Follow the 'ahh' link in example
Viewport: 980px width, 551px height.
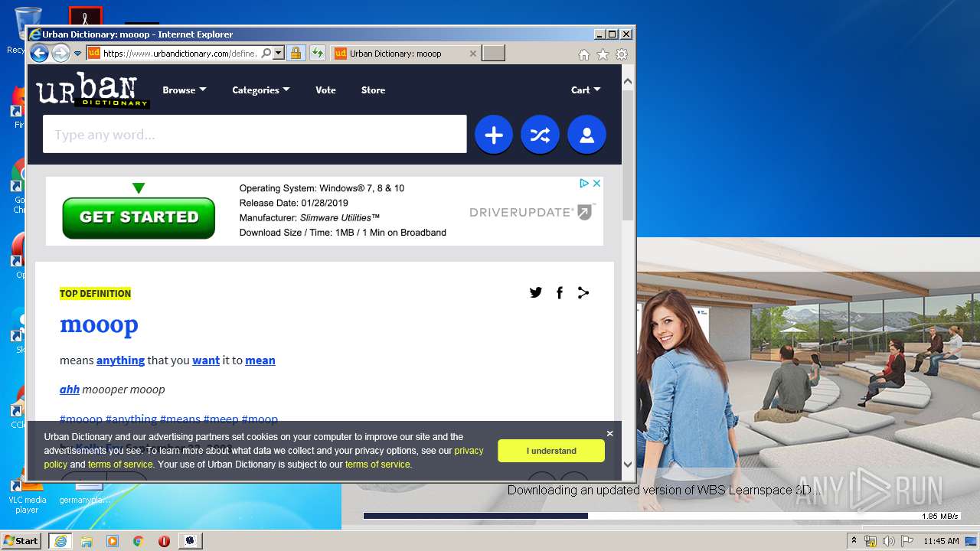point(70,390)
